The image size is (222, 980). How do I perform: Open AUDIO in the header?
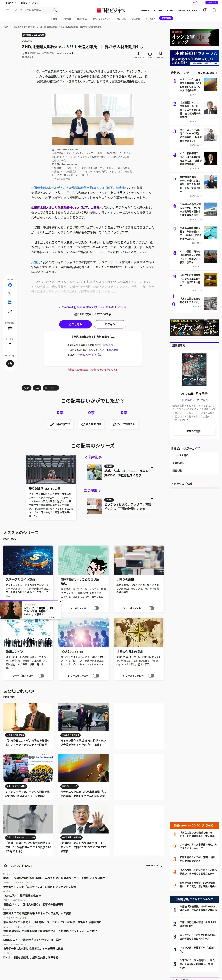click(144, 10)
